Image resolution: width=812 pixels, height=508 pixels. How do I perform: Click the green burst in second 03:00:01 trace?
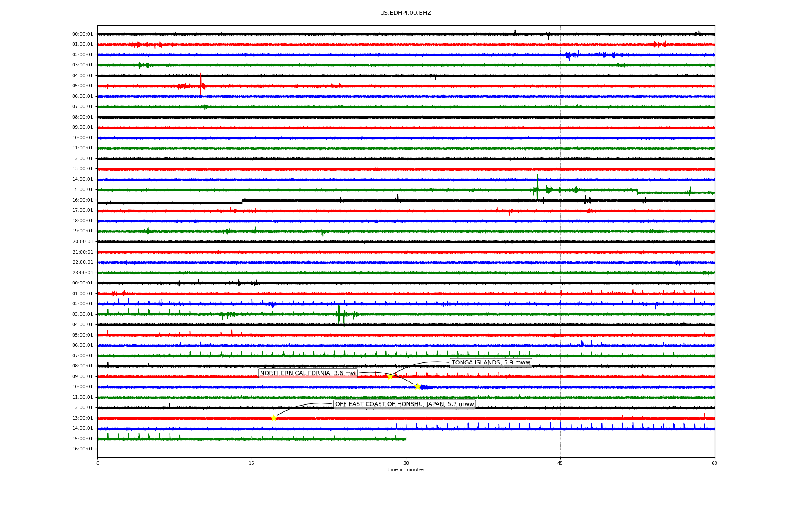[x=339, y=314]
